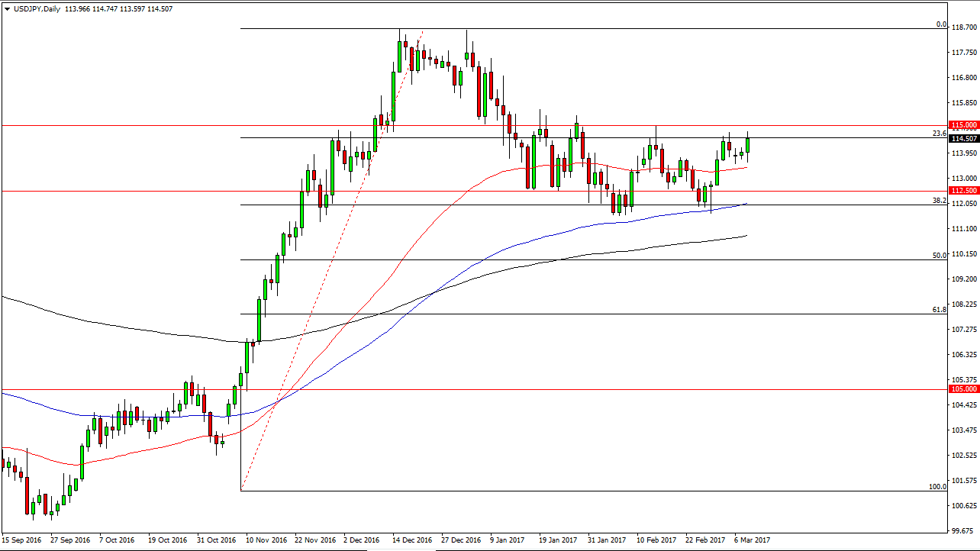This screenshot has height=551, width=980.
Task: Select the 14 Dec 2016 date label
Action: [411, 540]
